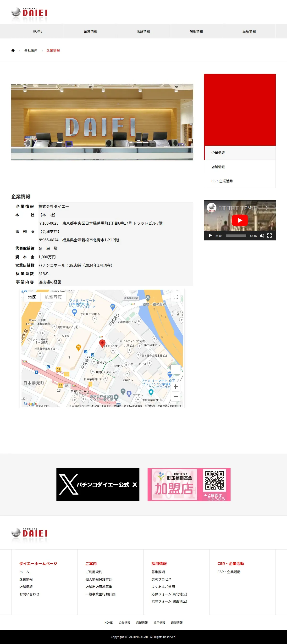Viewport: 287px width, 644px height.
Task: Enter video fullscreen mode
Action: 270,236
